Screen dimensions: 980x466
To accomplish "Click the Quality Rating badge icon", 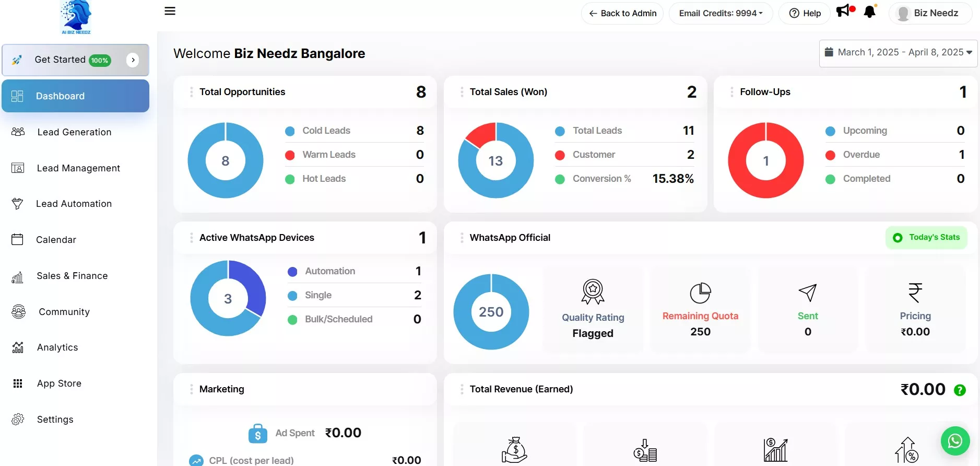I will click(x=593, y=292).
